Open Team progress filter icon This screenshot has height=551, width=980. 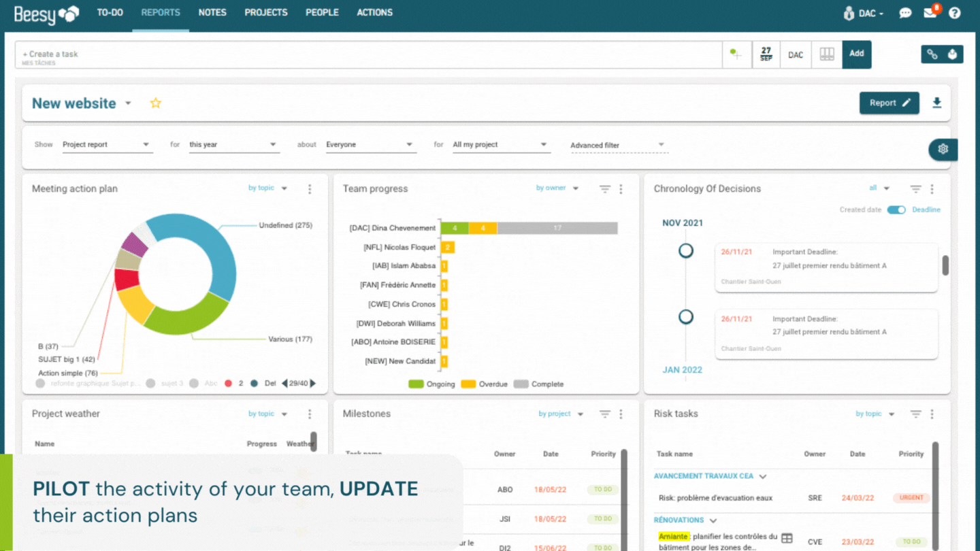pyautogui.click(x=604, y=189)
